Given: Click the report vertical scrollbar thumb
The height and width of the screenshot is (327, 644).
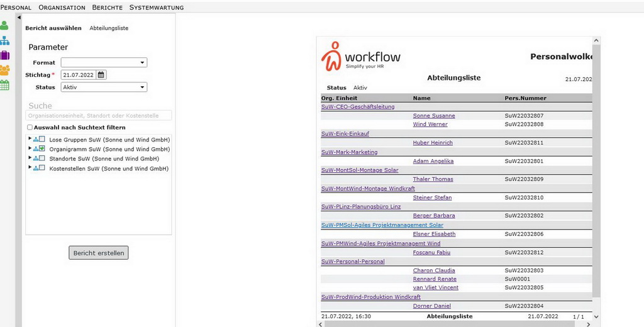Looking at the screenshot, I should click(596, 170).
